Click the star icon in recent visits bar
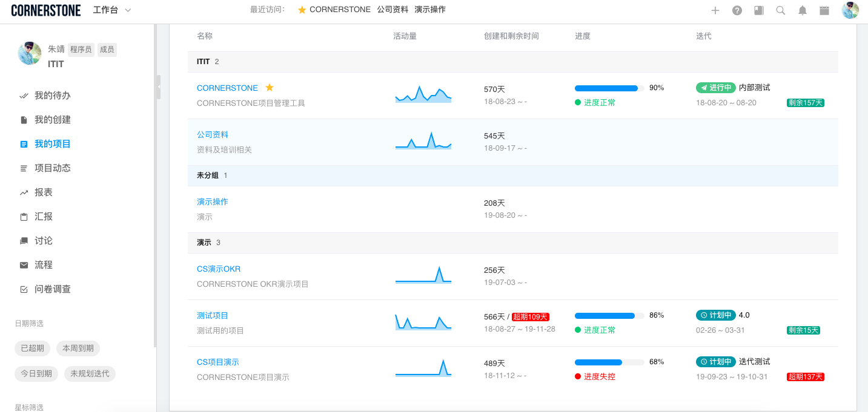 click(x=302, y=10)
